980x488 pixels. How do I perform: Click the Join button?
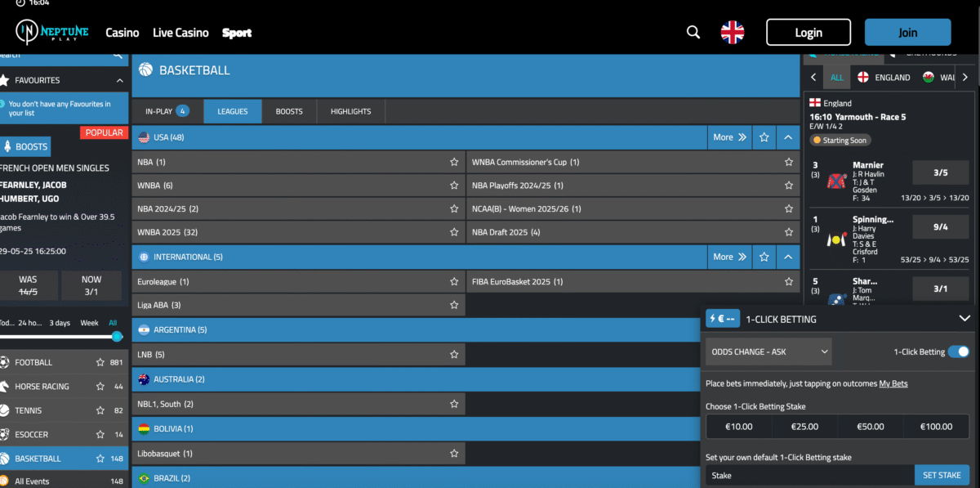coord(908,33)
